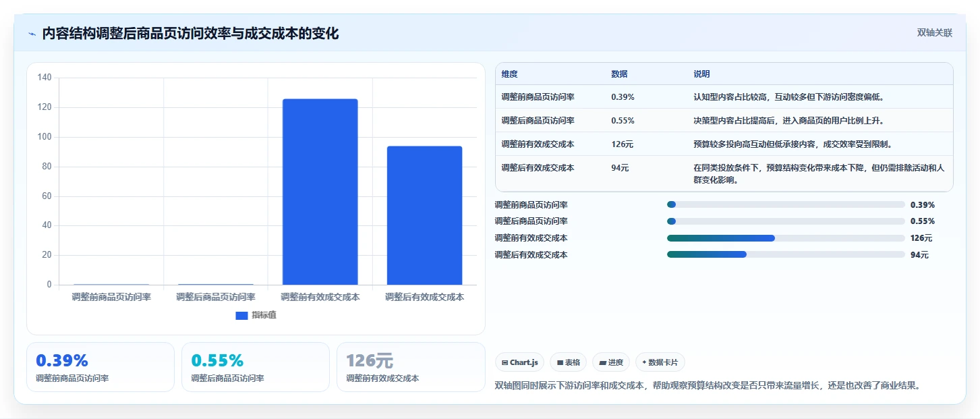
Task: Click the icon in the 数据卡片 tag
Action: pyautogui.click(x=644, y=363)
